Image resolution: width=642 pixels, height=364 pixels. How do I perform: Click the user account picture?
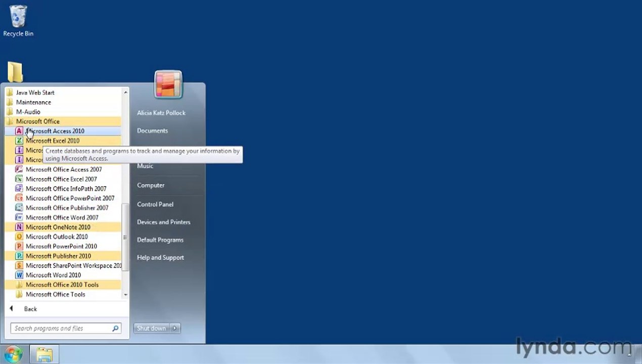[168, 84]
